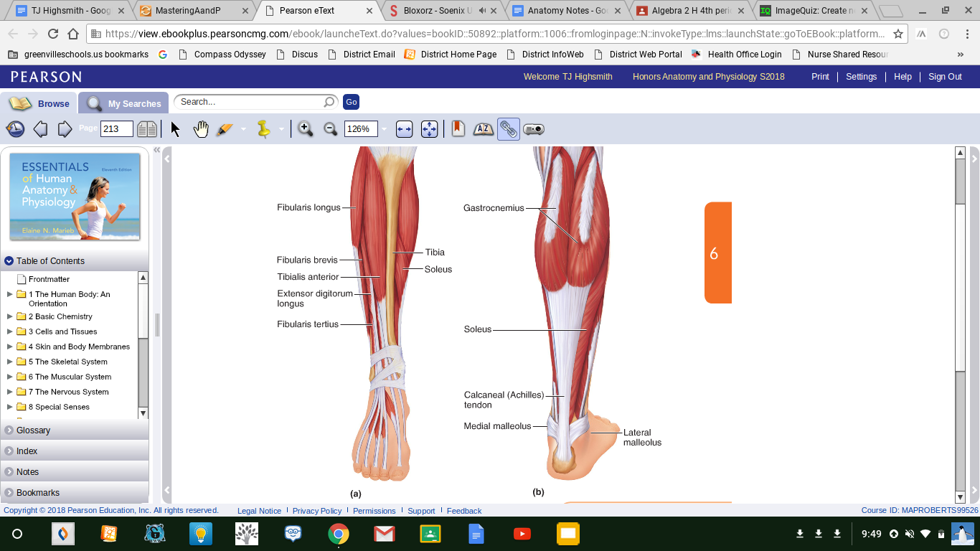Go to the previous page arrow

coord(40,129)
